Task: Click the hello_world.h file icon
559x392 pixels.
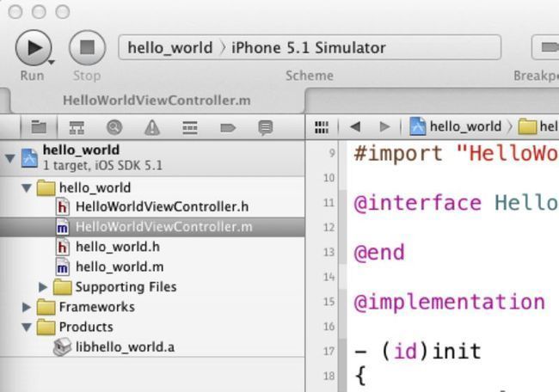Action: [x=63, y=247]
